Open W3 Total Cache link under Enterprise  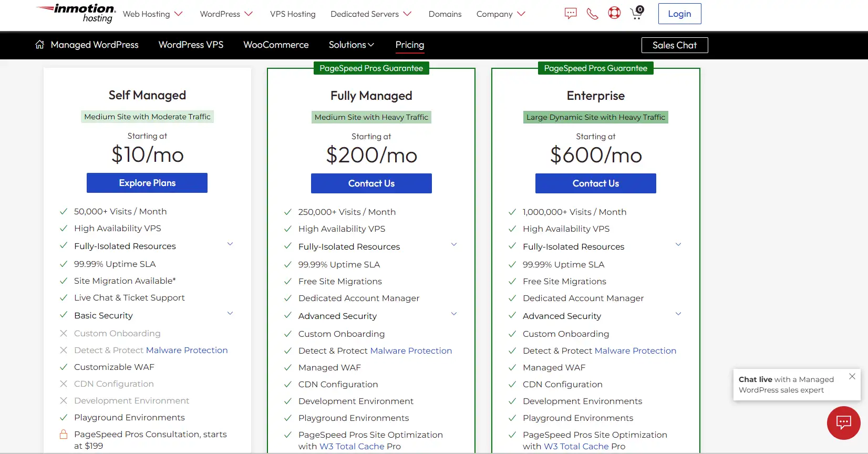(576, 446)
